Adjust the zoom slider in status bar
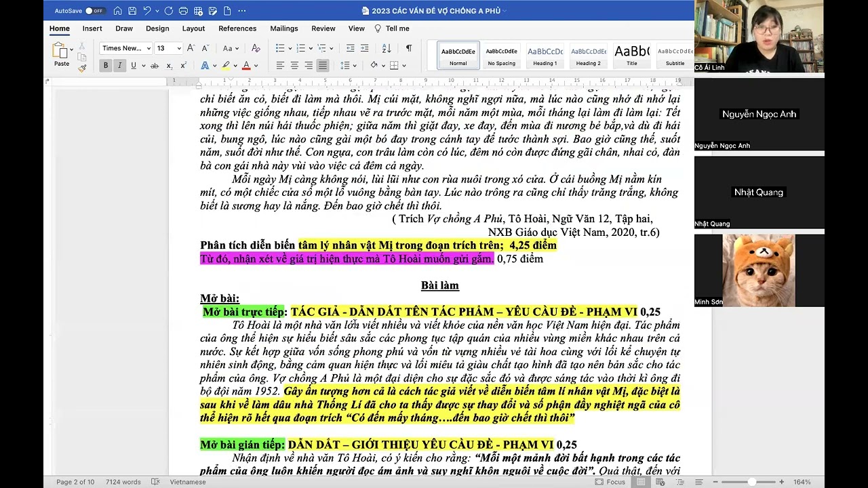 (x=751, y=482)
